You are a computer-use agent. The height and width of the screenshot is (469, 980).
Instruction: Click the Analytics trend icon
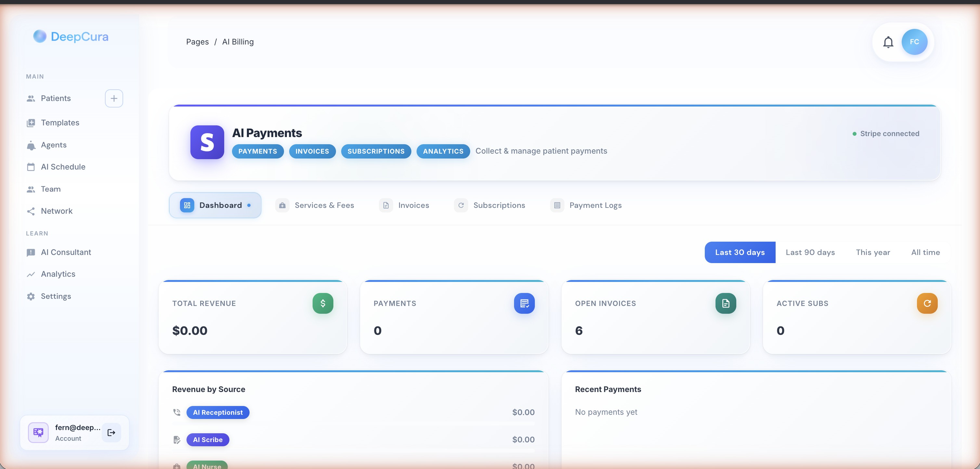tap(31, 274)
